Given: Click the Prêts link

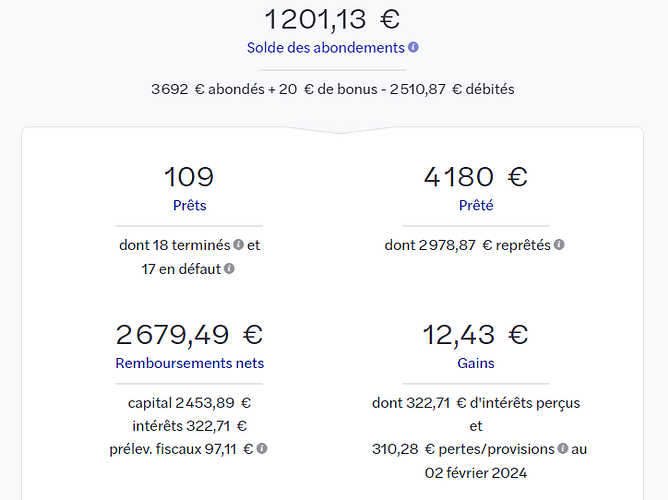Looking at the screenshot, I should pos(189,206).
